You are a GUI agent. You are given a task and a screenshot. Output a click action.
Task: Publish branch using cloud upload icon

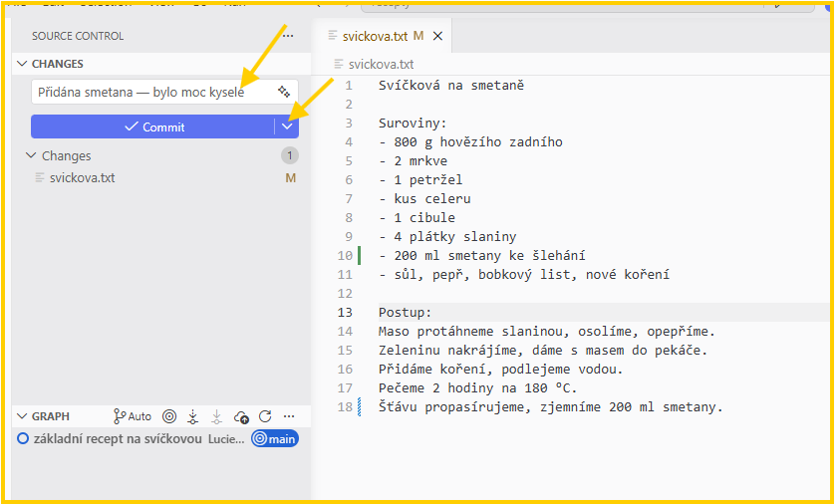click(x=241, y=416)
